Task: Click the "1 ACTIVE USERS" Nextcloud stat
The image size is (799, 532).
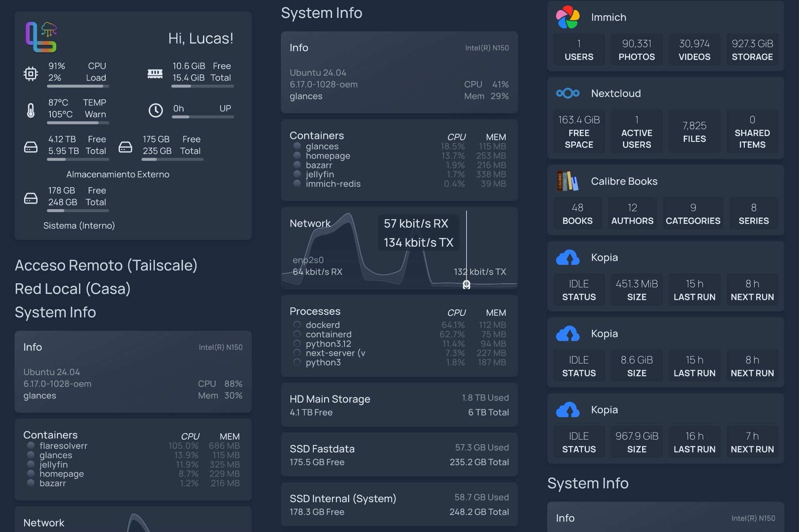Action: (637, 131)
